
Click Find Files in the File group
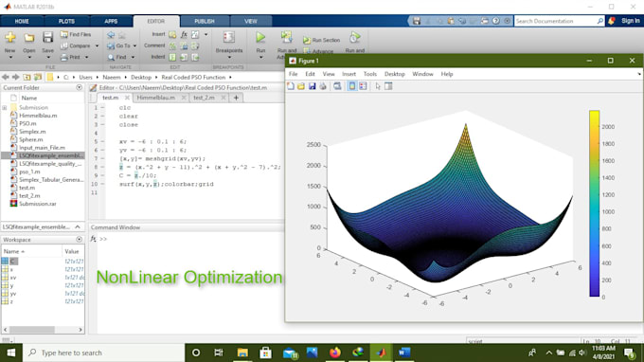click(x=76, y=34)
